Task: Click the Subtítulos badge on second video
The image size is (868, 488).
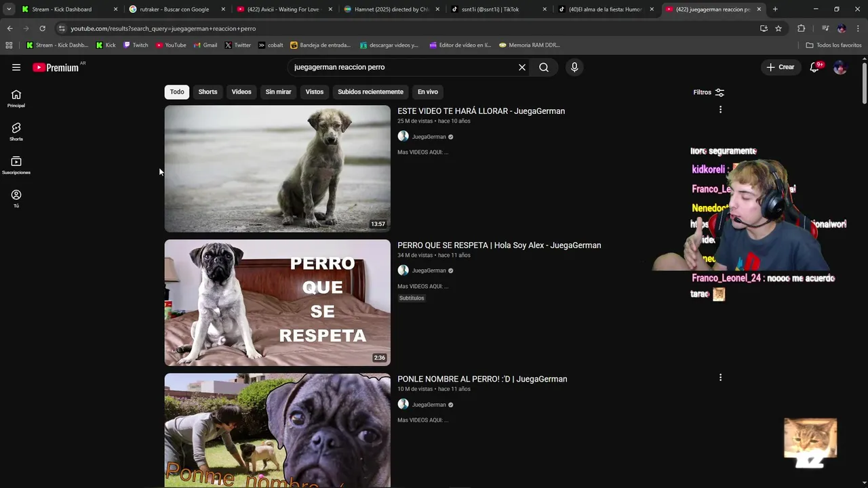Action: (x=412, y=298)
